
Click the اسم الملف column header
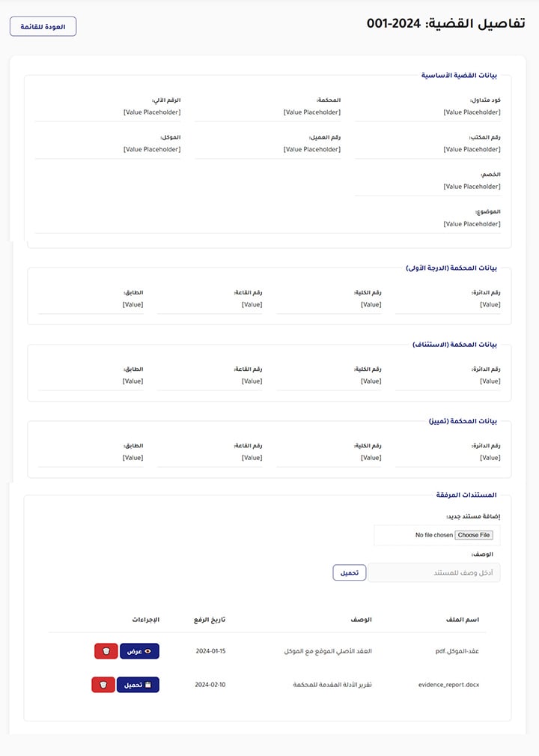coord(462,620)
